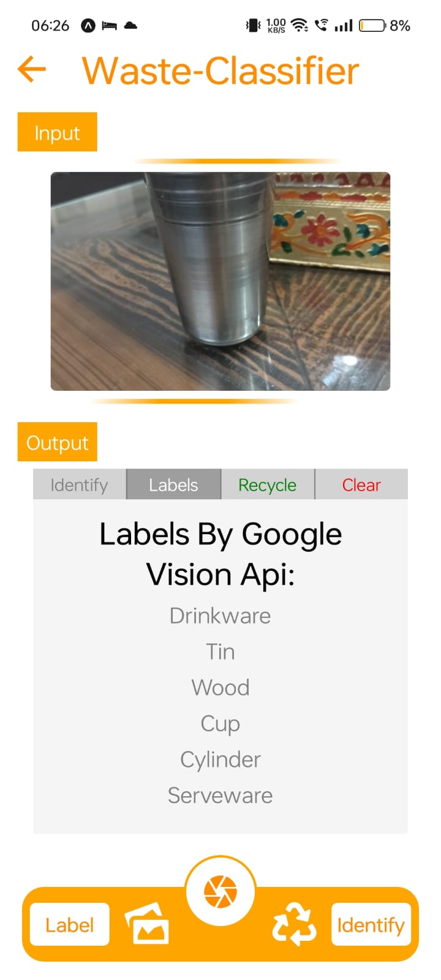Tap the Wi-Fi status icon
This screenshot has width=441, height=980.
(x=300, y=25)
